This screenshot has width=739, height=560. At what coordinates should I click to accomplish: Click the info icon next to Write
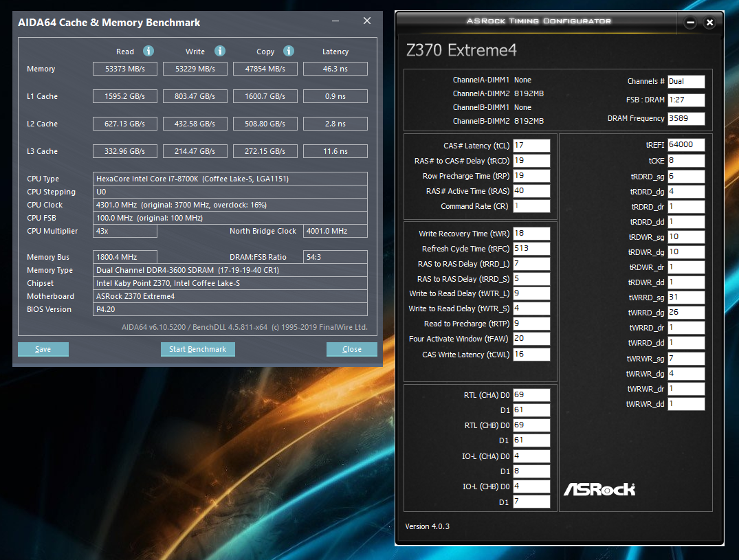tap(220, 51)
